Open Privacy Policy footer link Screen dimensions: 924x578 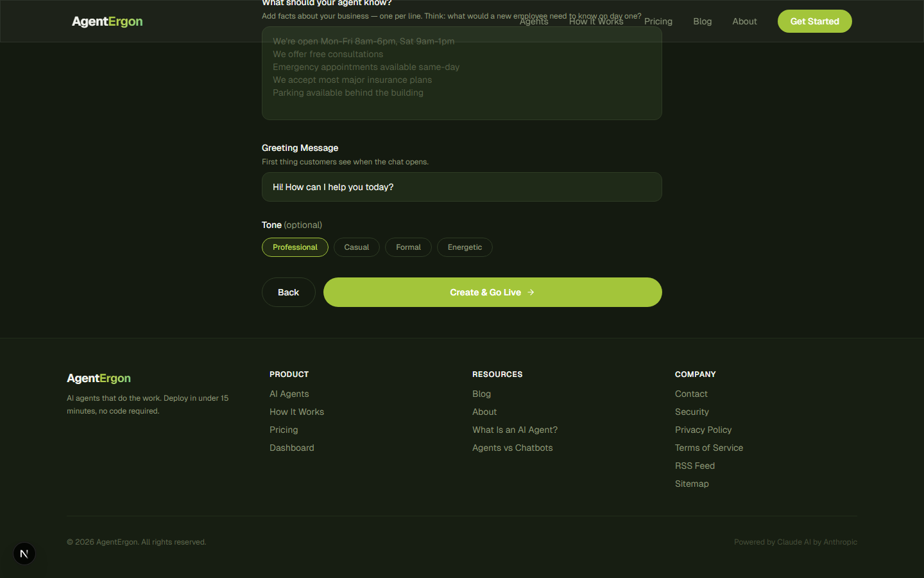pyautogui.click(x=703, y=430)
